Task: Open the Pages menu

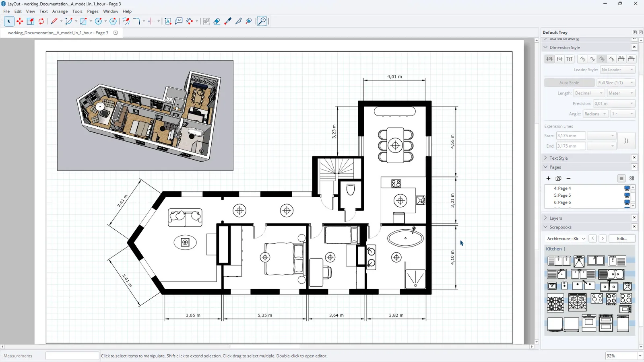Action: click(x=93, y=11)
